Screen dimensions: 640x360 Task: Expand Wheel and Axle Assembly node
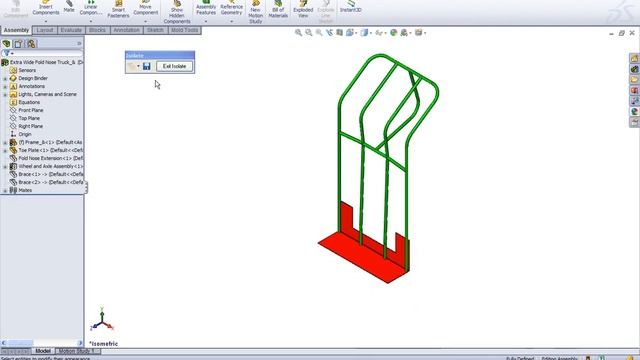coord(5,167)
